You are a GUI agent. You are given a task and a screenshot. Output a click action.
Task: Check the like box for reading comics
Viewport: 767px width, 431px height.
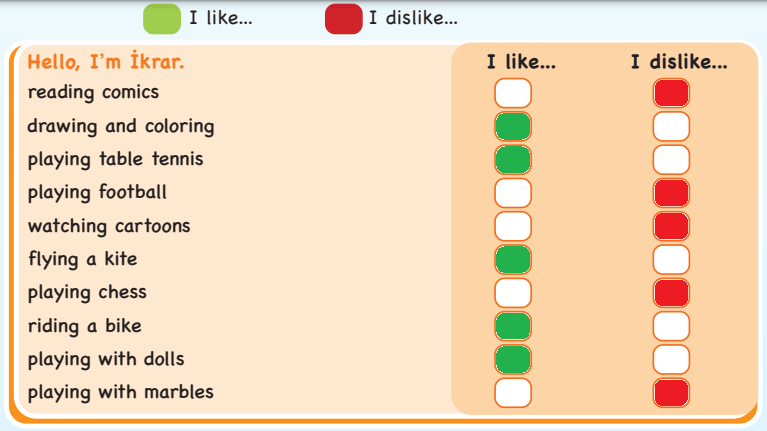pyautogui.click(x=513, y=93)
